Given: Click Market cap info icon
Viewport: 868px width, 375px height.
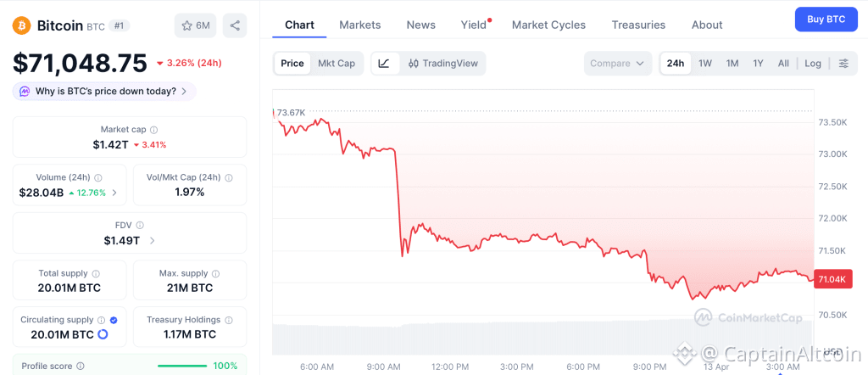Looking at the screenshot, I should 153,130.
